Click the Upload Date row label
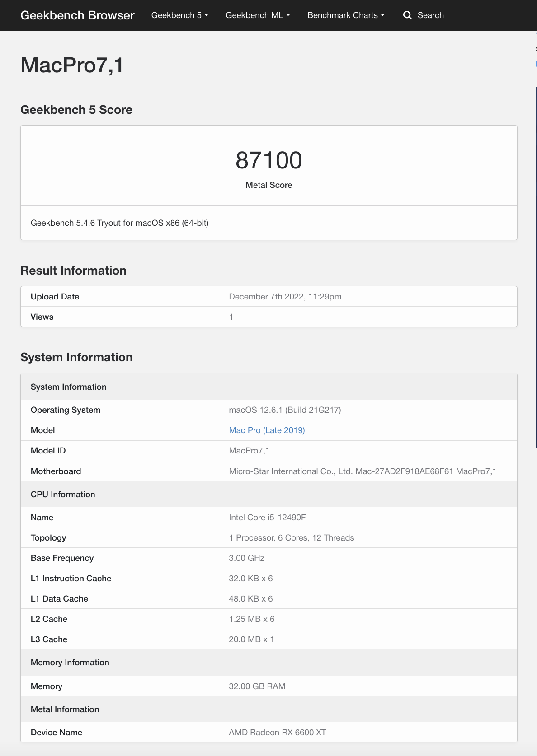Image resolution: width=537 pixels, height=756 pixels. point(55,297)
